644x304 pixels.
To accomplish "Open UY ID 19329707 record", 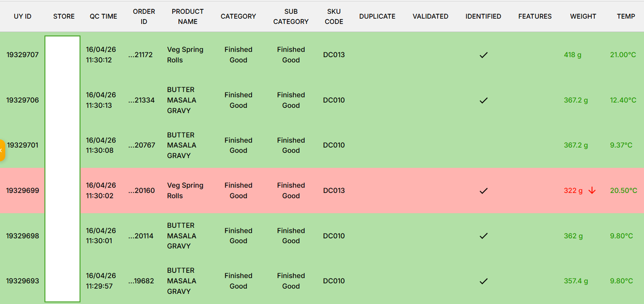I will pos(23,55).
